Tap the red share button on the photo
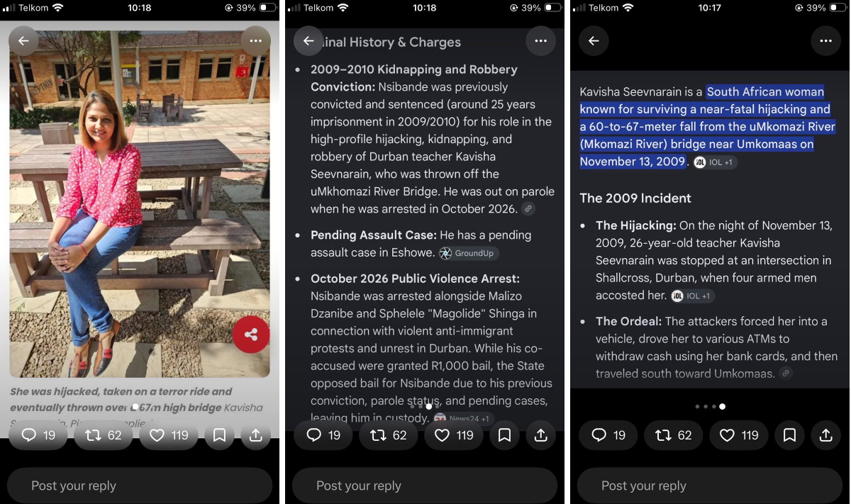This screenshot has height=504, width=851. (251, 335)
